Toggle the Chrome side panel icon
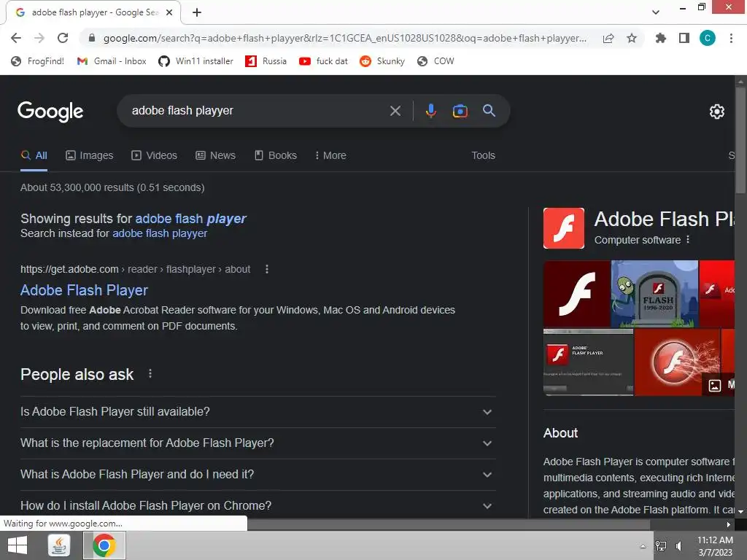The width and height of the screenshot is (747, 560). [x=684, y=38]
